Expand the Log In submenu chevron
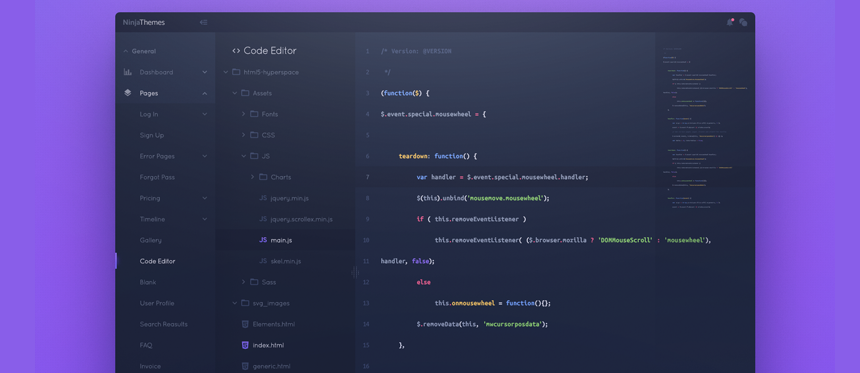The height and width of the screenshot is (373, 860). (x=205, y=114)
